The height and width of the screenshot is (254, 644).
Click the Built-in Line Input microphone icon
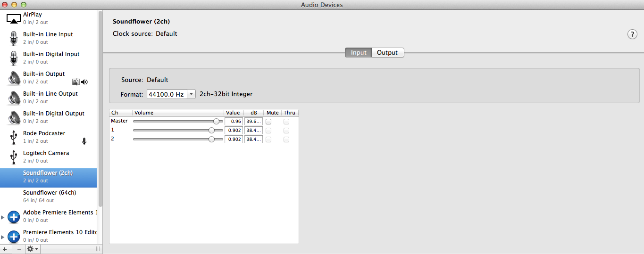(x=13, y=38)
